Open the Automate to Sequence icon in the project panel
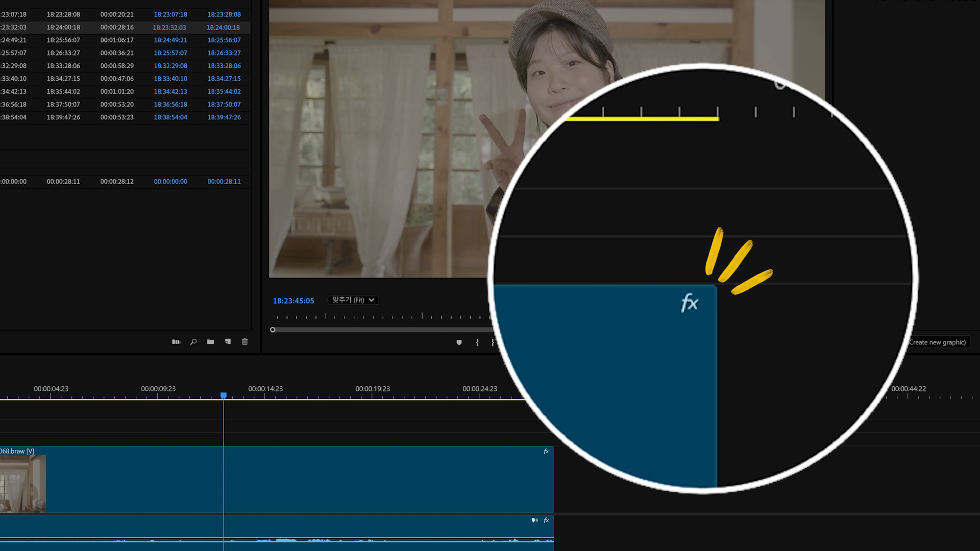Viewport: 980px width, 551px height. (176, 342)
